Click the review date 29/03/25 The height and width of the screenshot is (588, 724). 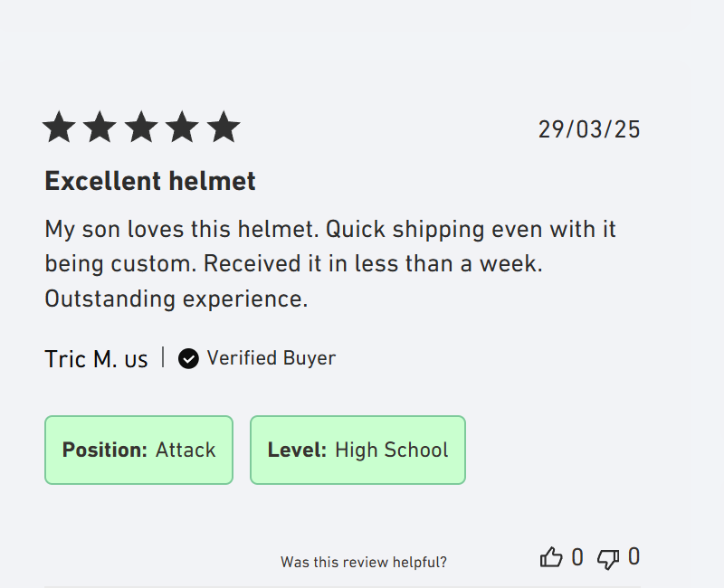pos(589,129)
